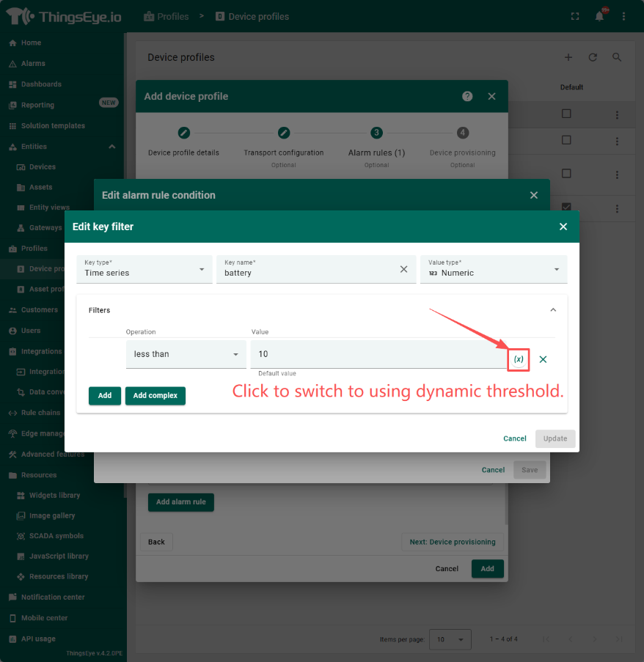Toggle the third row Default checkbox
This screenshot has height=662, width=644.
click(x=566, y=174)
